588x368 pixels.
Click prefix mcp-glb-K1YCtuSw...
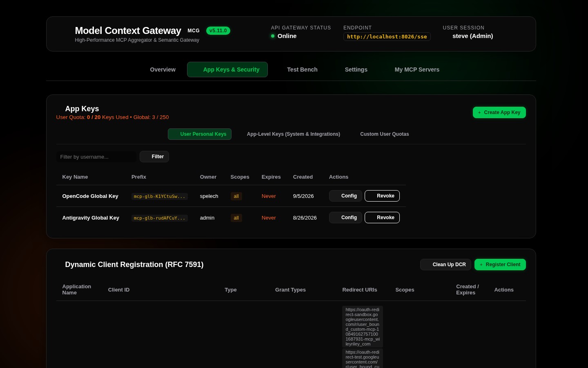coord(160,196)
